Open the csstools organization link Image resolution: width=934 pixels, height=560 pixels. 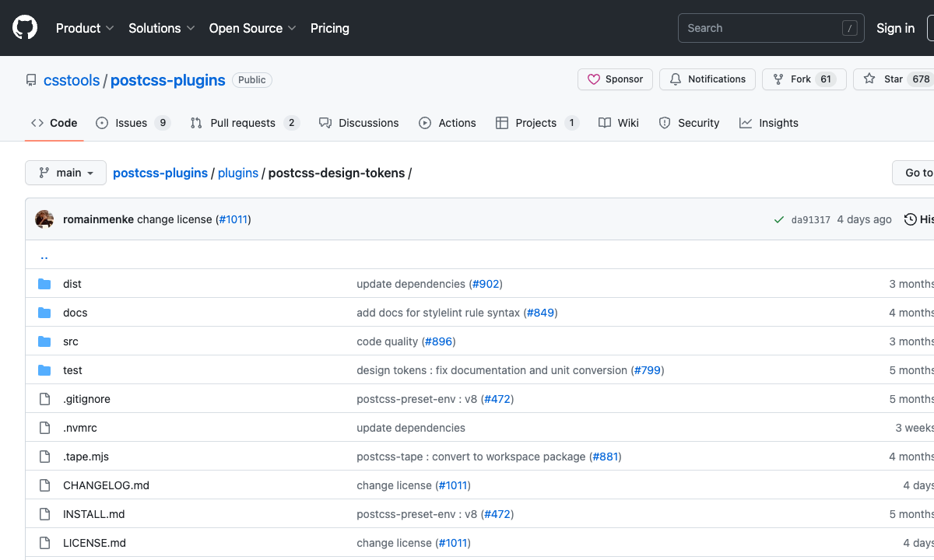click(71, 80)
